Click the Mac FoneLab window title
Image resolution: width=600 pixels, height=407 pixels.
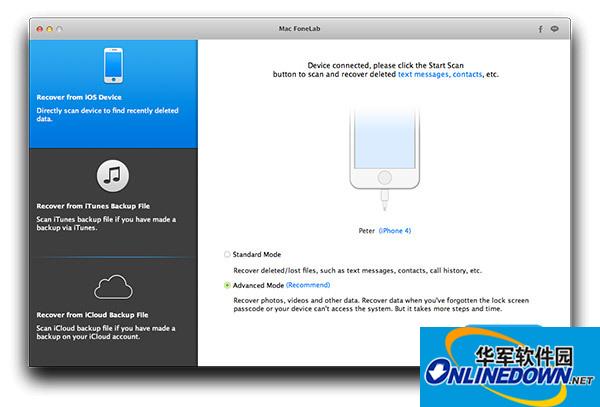pos(299,29)
